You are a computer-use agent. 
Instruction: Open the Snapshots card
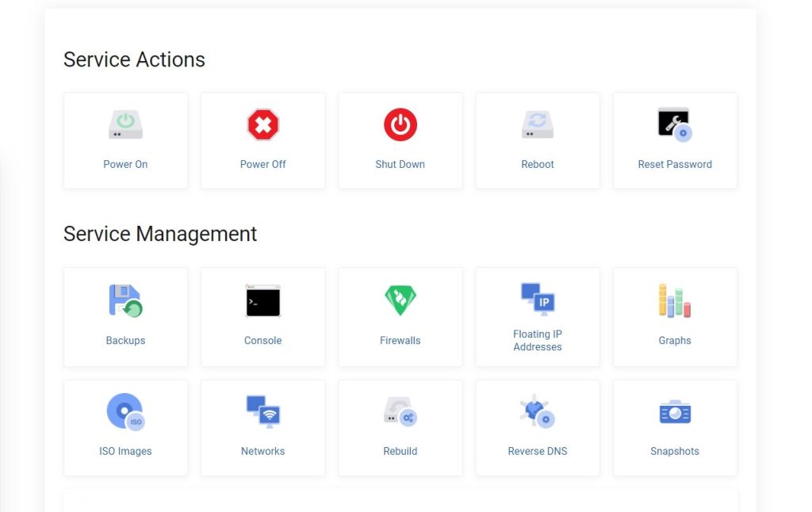[675, 428]
